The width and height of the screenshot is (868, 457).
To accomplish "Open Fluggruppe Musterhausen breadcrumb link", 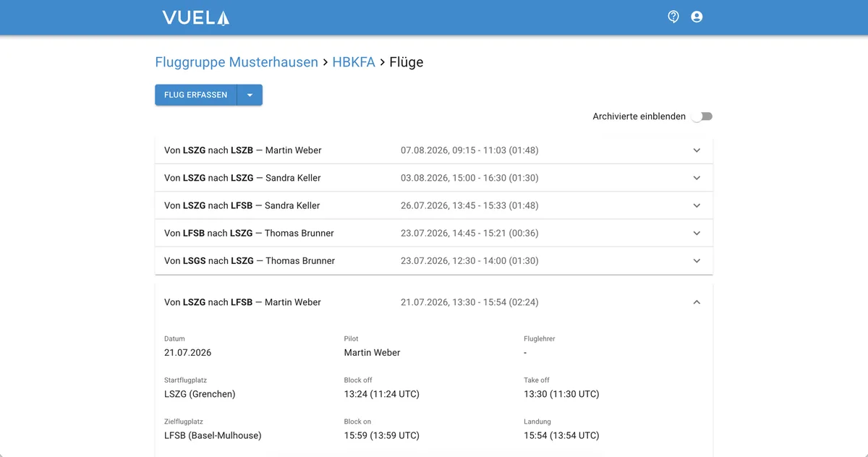I will [x=237, y=62].
